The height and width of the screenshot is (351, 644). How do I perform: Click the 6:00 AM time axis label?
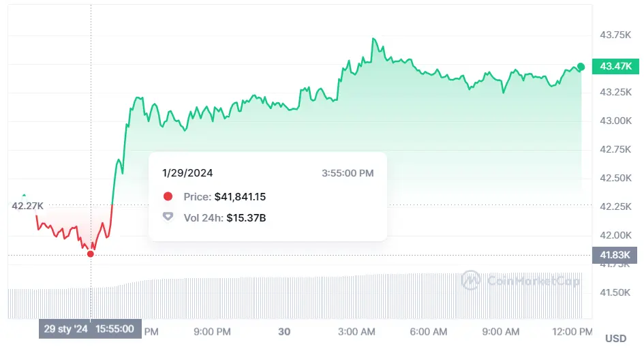click(x=429, y=331)
